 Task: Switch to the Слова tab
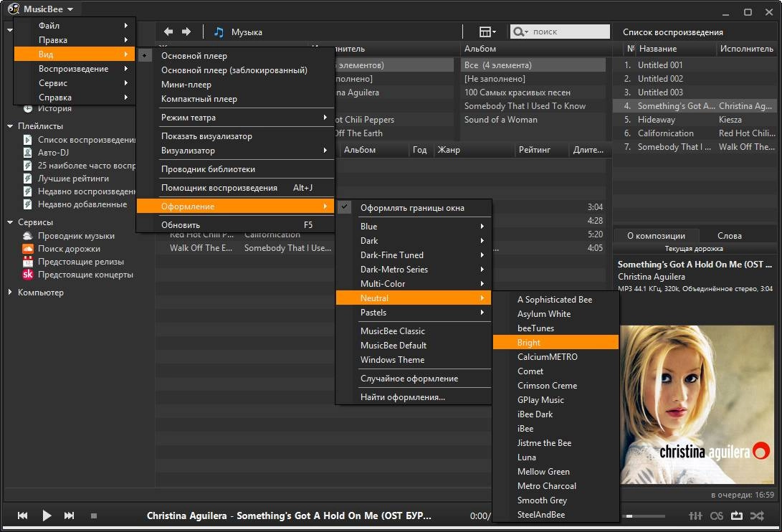click(x=729, y=236)
